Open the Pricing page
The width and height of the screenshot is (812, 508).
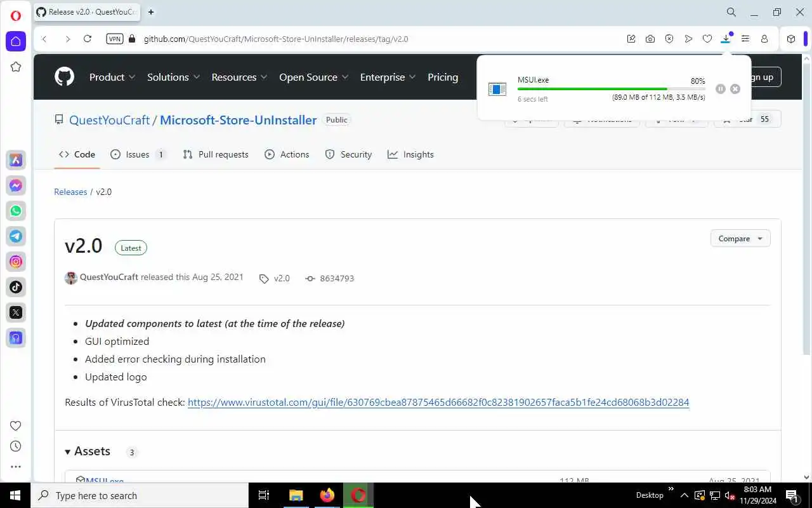tap(443, 77)
